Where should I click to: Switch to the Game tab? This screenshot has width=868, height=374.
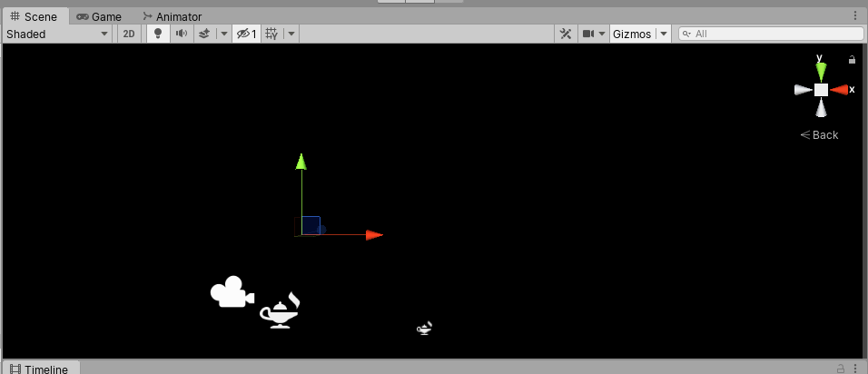[x=99, y=16]
